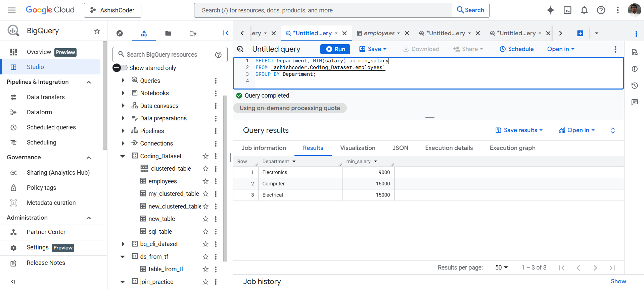Image resolution: width=644 pixels, height=290 pixels.
Task: Toggle Show starred only switch
Action: pyautogui.click(x=120, y=68)
